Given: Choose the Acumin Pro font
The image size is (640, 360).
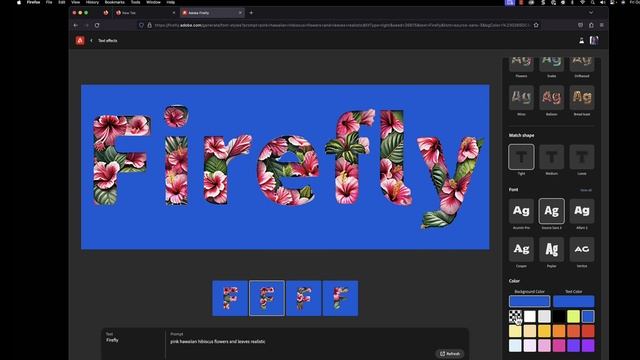Looking at the screenshot, I should [x=521, y=211].
